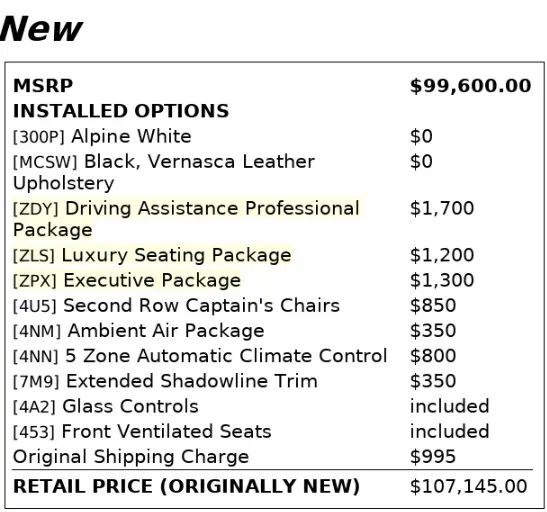Click the RETAIL PRICE (ORIGINALLY NEW) label
The width and height of the screenshot is (547, 512).
(186, 487)
